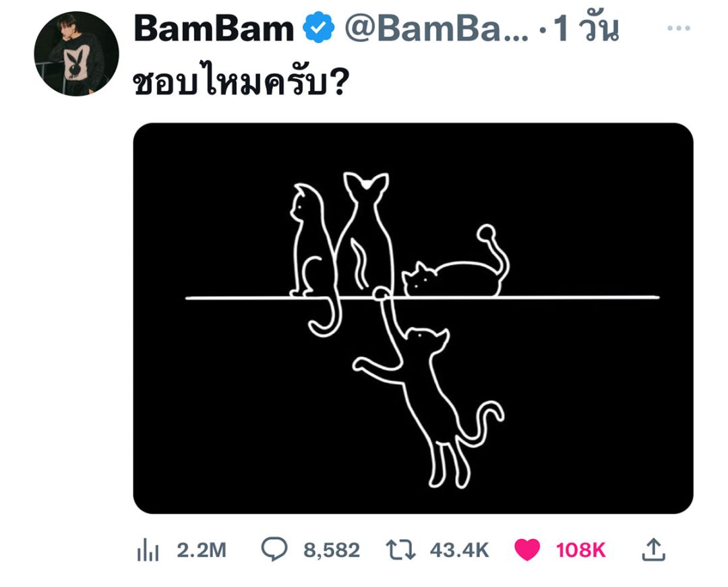Click the BamBam display name
728x587 pixels.
[214, 30]
